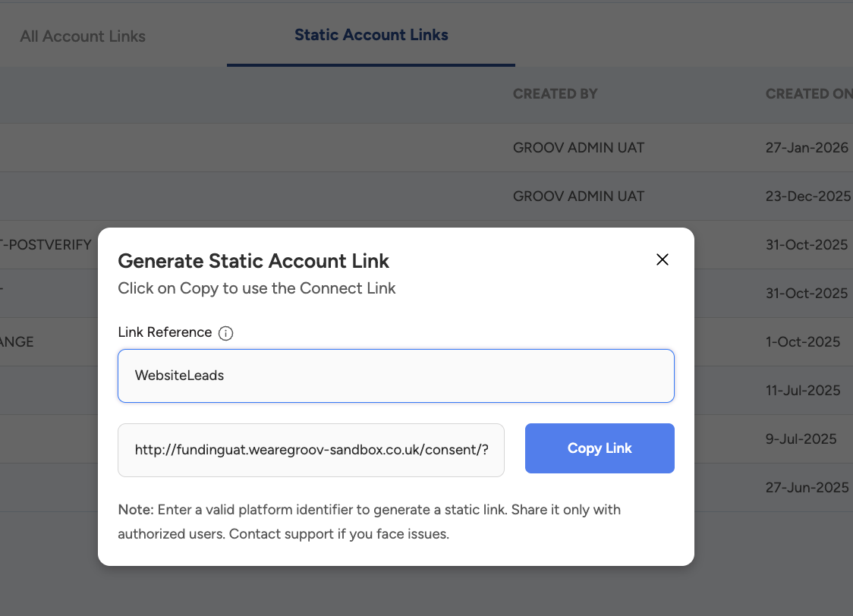This screenshot has height=616, width=853.
Task: Select the 9-Jul-2025 date cell
Action: (801, 438)
